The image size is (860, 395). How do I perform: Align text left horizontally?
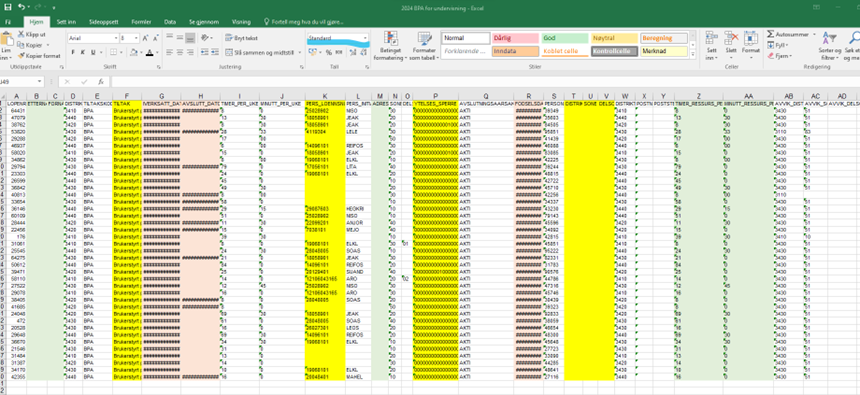tap(169, 53)
